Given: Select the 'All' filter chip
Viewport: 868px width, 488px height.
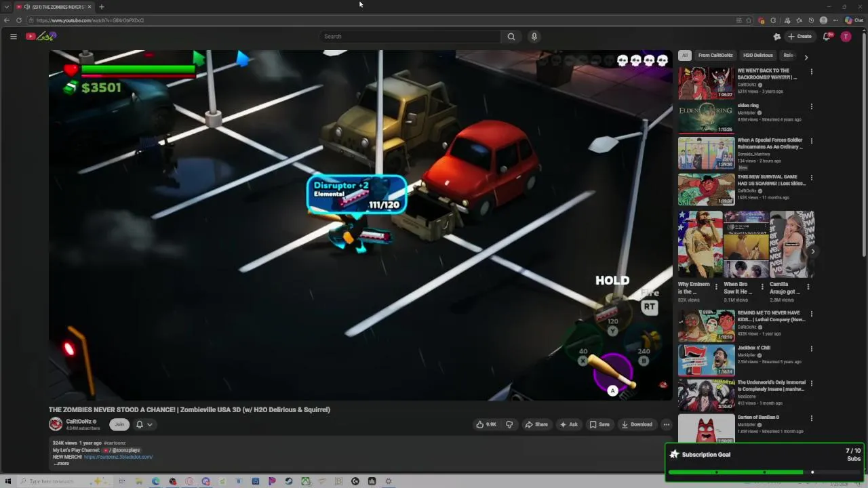Looking at the screenshot, I should 685,55.
